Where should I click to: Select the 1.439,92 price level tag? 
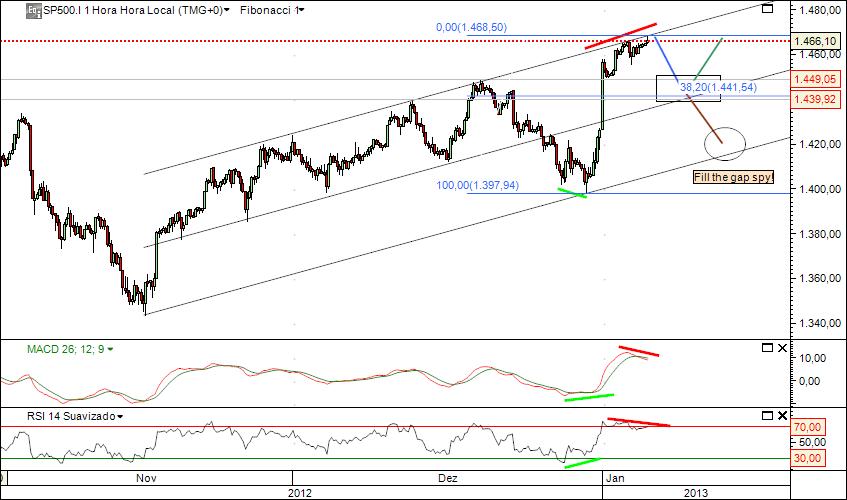pos(815,99)
